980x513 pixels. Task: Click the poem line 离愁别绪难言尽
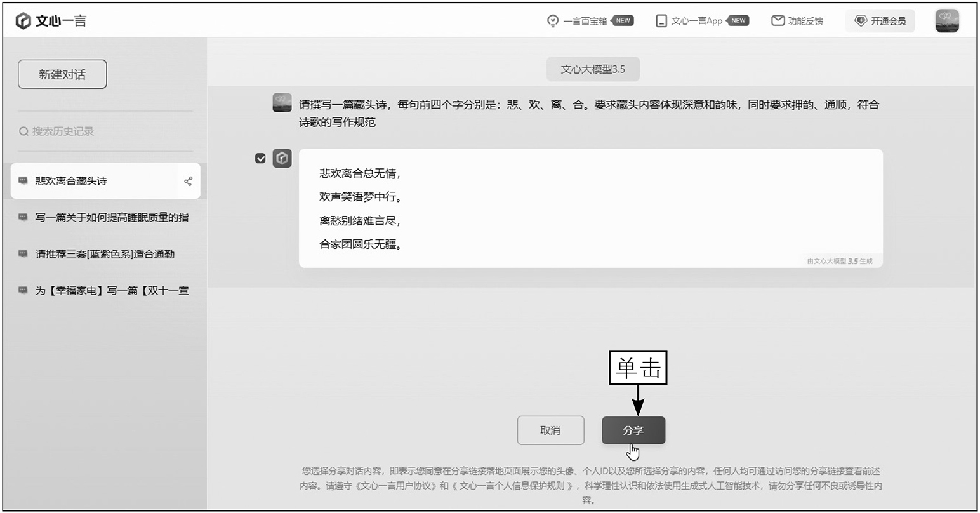pyautogui.click(x=359, y=221)
